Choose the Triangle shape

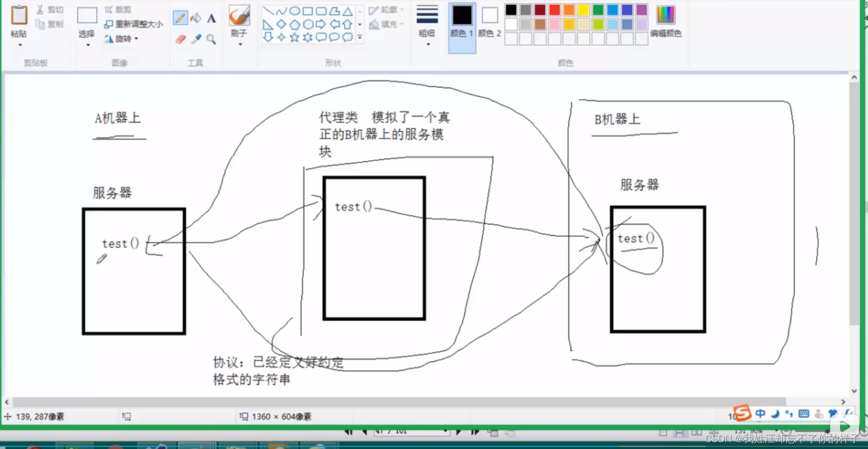[347, 11]
